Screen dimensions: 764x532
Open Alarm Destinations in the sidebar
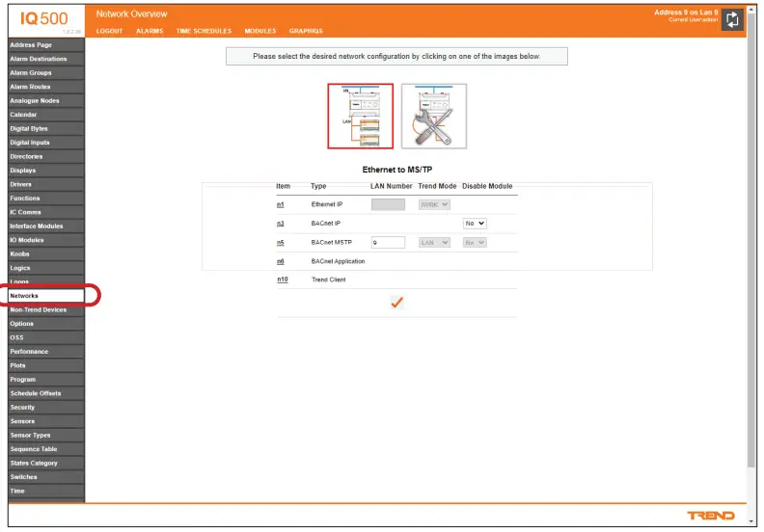[x=46, y=59]
